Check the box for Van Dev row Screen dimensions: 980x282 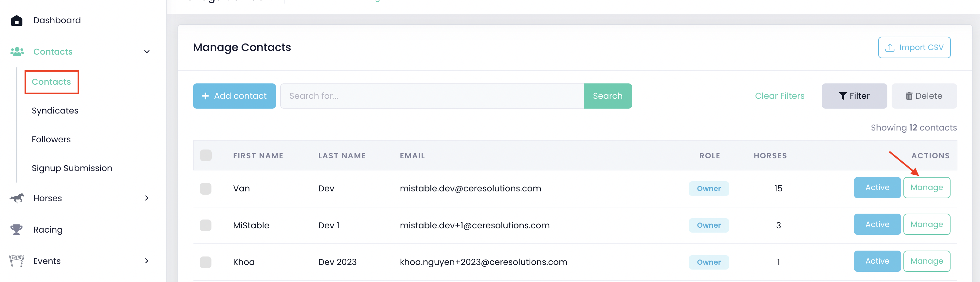(x=206, y=188)
